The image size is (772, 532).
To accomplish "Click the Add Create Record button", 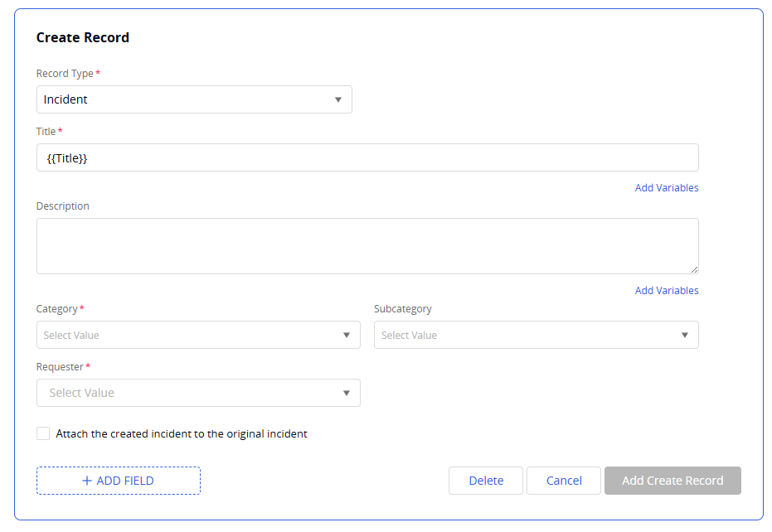I will (x=672, y=481).
